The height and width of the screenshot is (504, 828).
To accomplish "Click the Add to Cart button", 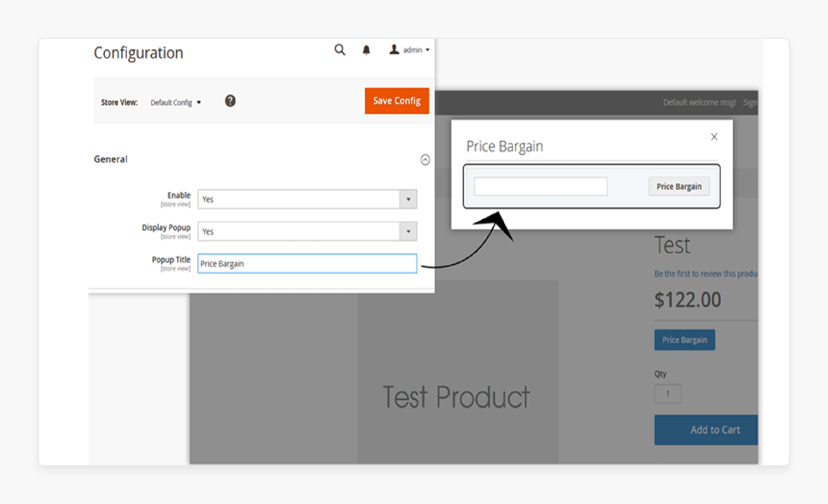I will (706, 430).
